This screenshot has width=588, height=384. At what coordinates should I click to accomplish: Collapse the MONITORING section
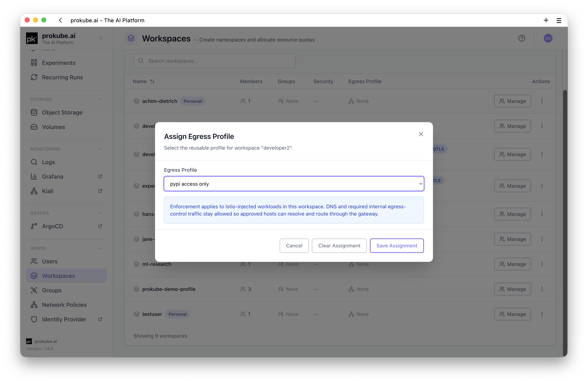pyautogui.click(x=100, y=149)
